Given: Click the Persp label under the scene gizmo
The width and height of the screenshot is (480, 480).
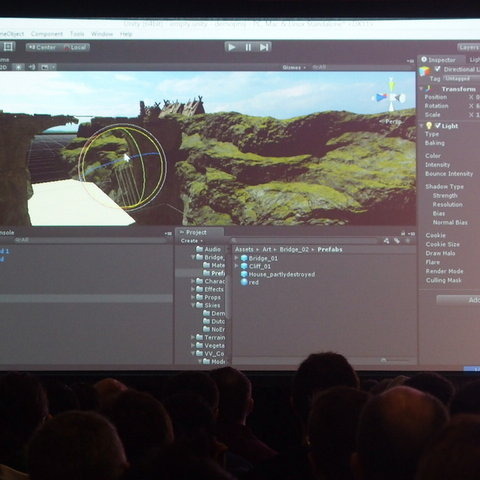Looking at the screenshot, I should [392, 122].
